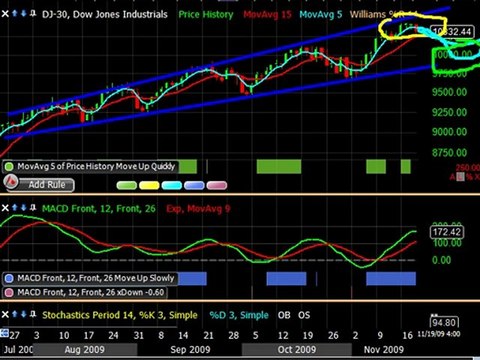Click the 9250.00 price axis label

pos(449,112)
